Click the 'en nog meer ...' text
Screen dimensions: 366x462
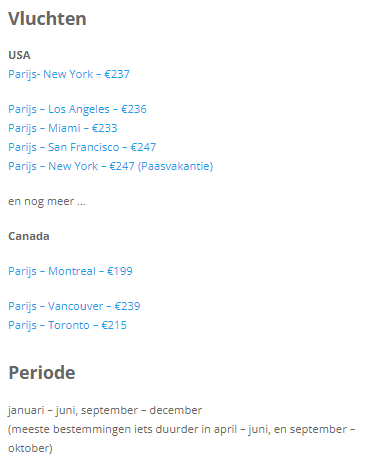(47, 202)
